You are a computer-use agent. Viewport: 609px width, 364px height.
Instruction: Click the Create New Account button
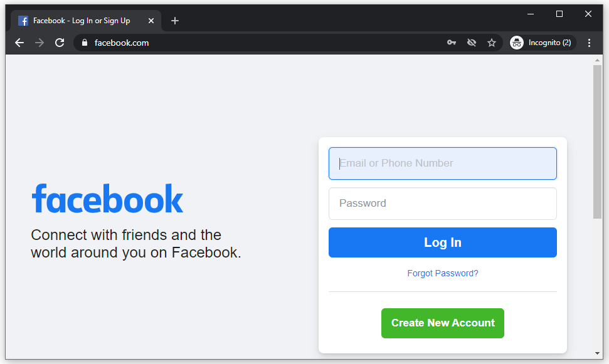point(442,323)
